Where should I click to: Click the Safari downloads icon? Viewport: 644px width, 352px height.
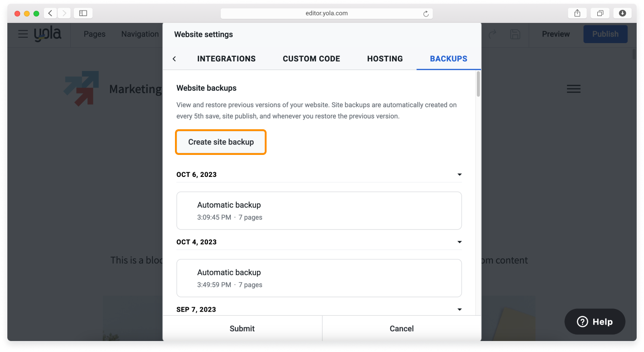tap(622, 13)
